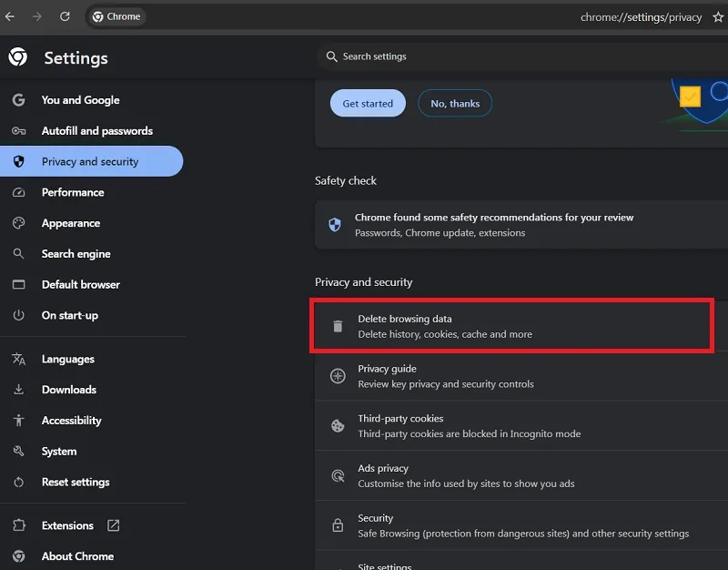728x570 pixels.
Task: Click the Chrome logo beside Settings
Action: (x=18, y=56)
